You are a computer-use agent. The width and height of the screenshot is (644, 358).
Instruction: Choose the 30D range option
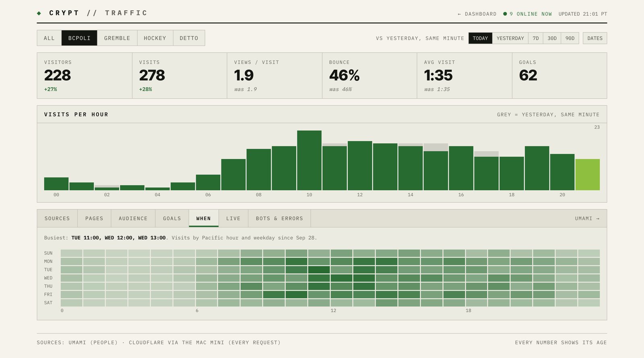pyautogui.click(x=552, y=38)
